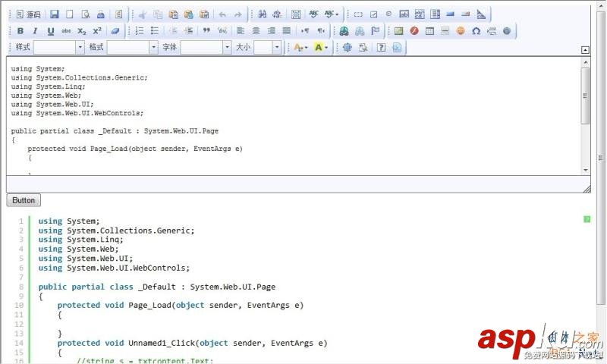
Task: Center align the text
Action: click(256, 31)
